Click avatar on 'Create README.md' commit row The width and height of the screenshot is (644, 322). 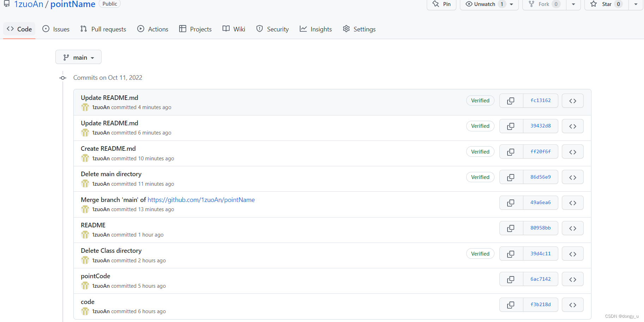[x=85, y=158]
